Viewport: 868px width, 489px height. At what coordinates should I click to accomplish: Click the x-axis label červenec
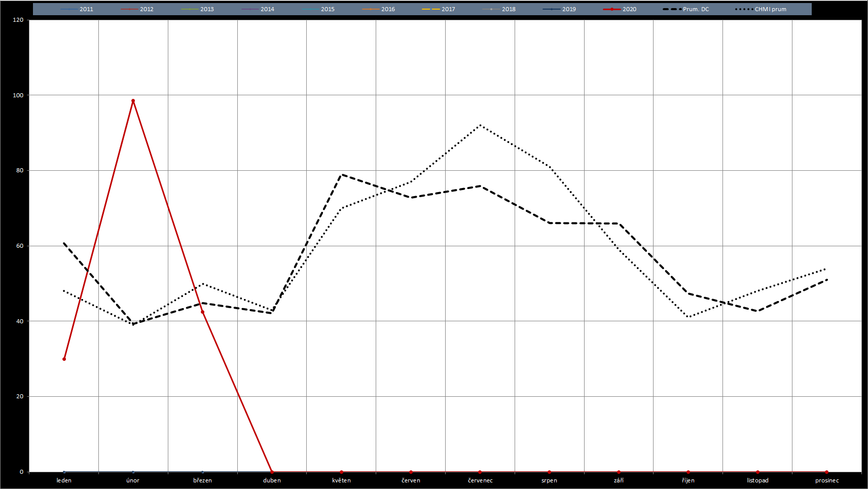tap(480, 480)
